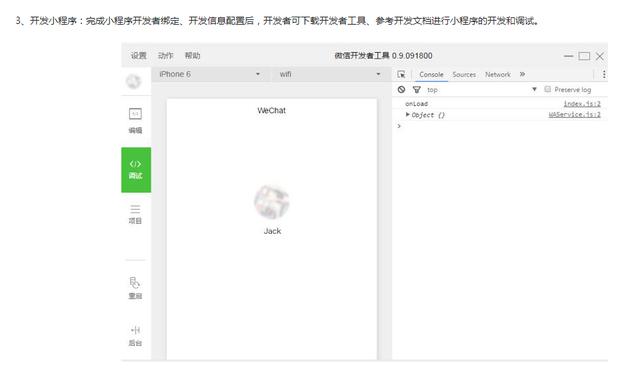The image size is (640, 373).
Task: Toggle the console filter funnel icon
Action: pos(416,89)
